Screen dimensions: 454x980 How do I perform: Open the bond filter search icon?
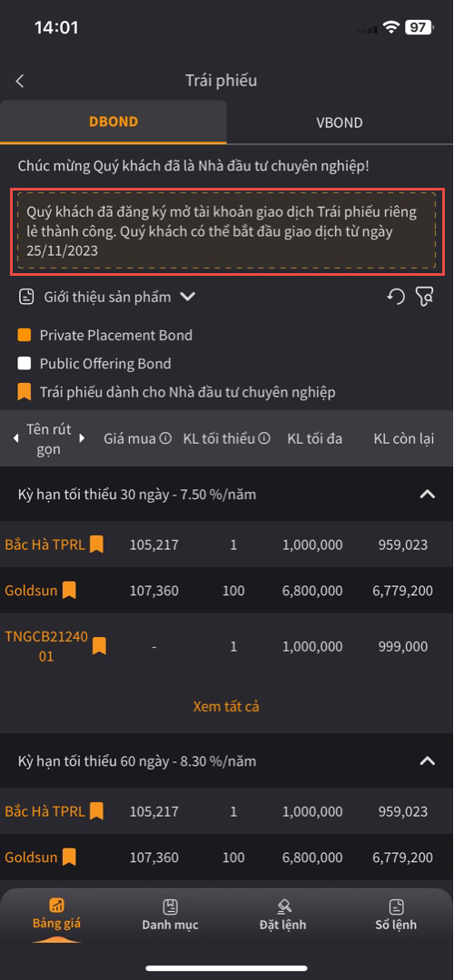(x=425, y=297)
